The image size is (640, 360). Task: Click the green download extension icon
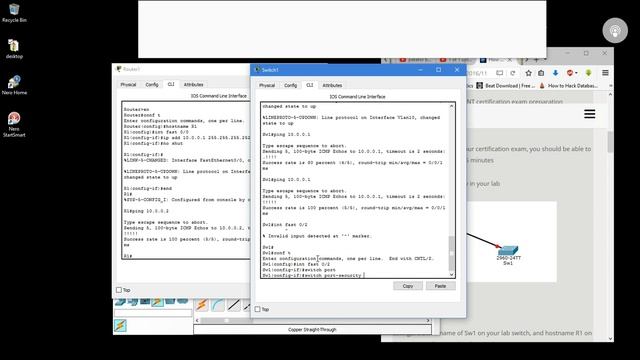pos(588,73)
